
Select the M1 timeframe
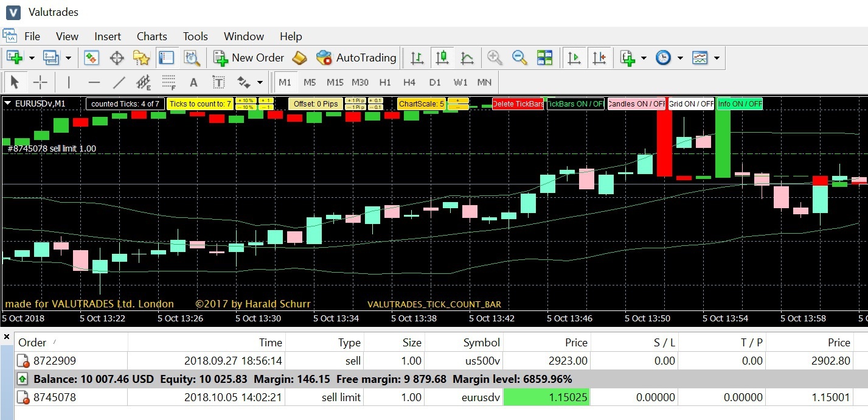point(285,82)
